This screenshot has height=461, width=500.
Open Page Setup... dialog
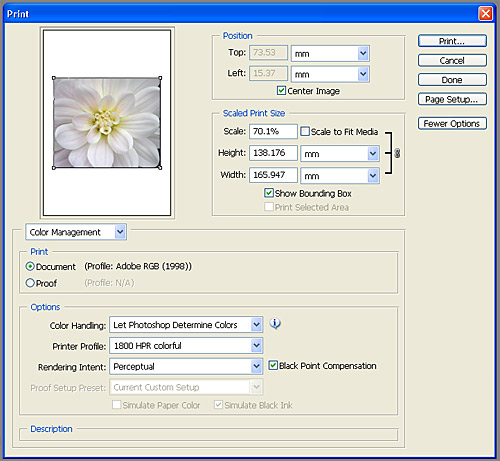coord(452,99)
